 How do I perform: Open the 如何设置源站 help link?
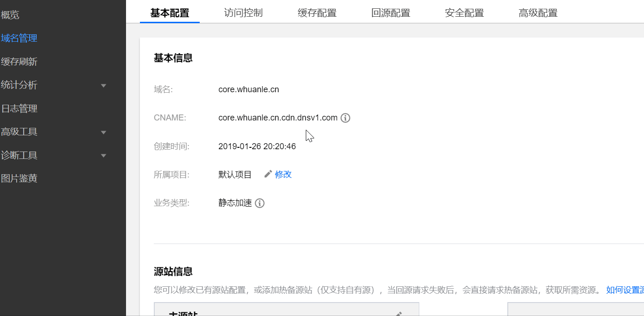pos(625,290)
